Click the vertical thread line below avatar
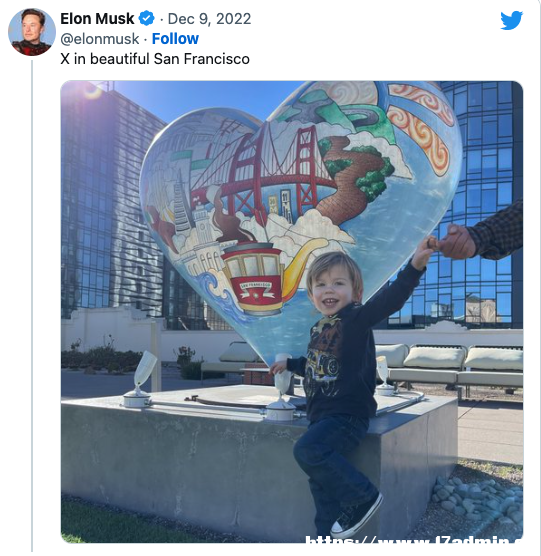This screenshot has height=556, width=541. tap(32, 305)
